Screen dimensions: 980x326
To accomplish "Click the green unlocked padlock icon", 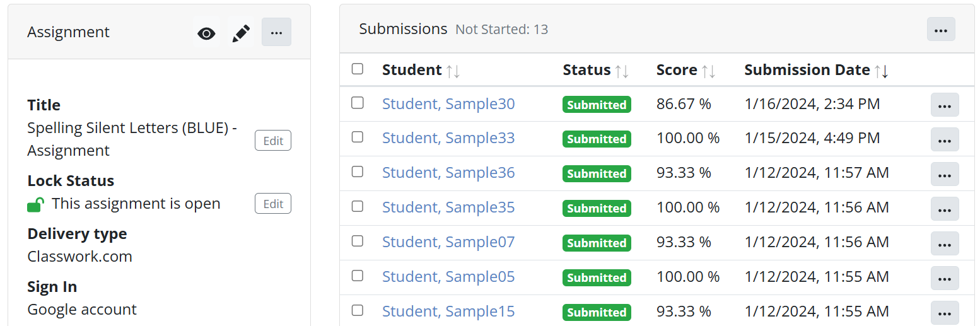I will click(35, 204).
